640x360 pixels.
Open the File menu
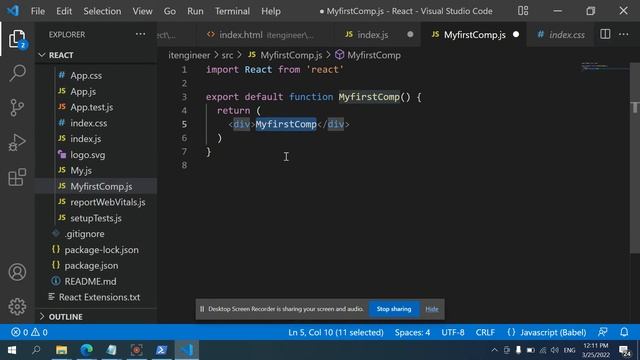point(38,11)
